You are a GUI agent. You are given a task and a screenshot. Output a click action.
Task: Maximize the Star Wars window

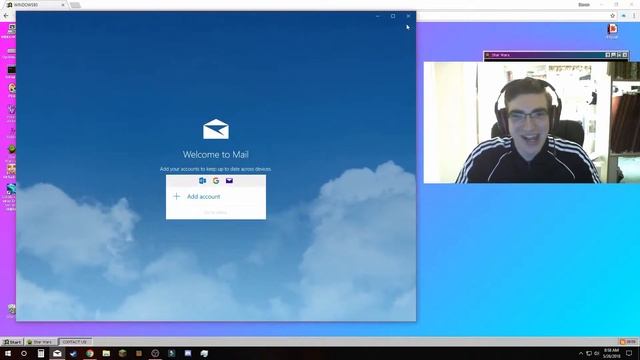[619, 55]
